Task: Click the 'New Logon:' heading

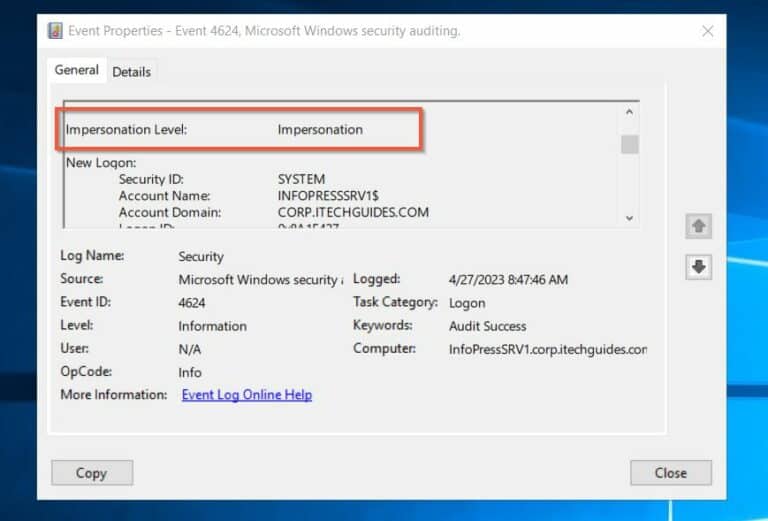Action: (x=101, y=163)
